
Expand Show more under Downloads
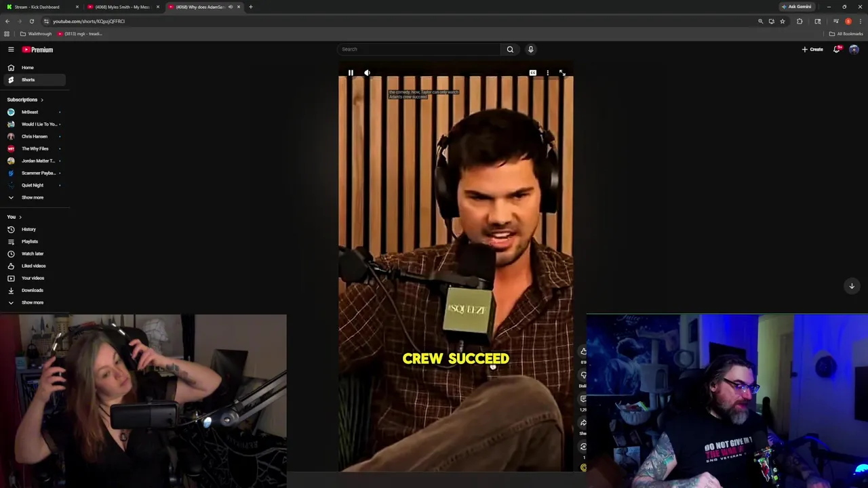(x=33, y=302)
